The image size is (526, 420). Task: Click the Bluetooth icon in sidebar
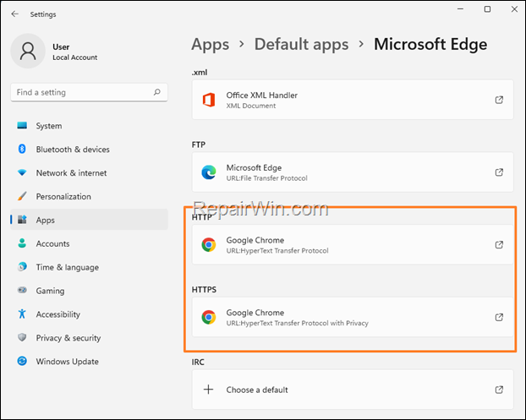coord(22,149)
